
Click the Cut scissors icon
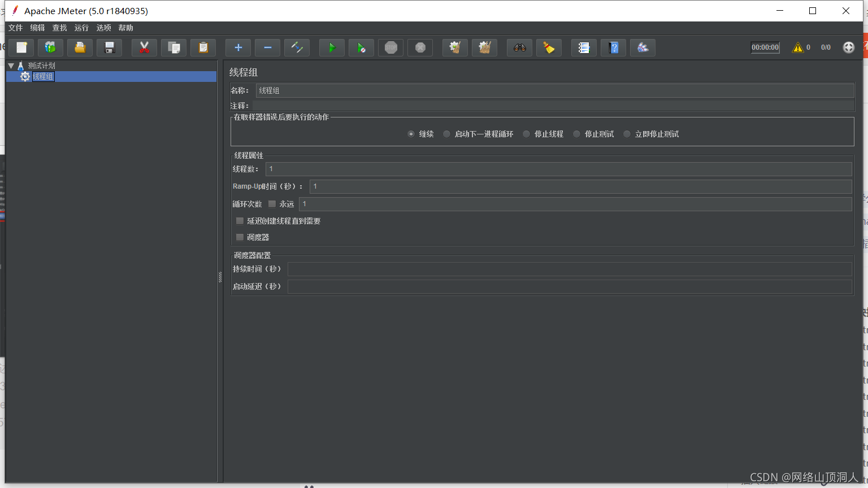point(145,47)
